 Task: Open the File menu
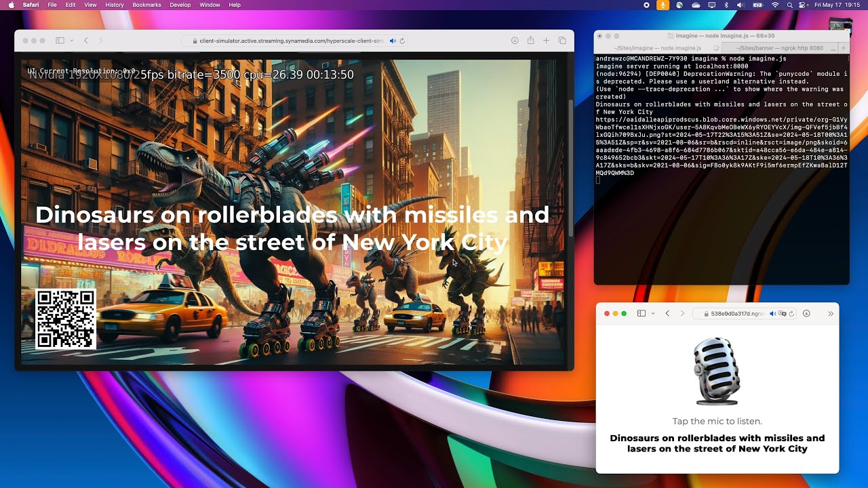pos(52,5)
